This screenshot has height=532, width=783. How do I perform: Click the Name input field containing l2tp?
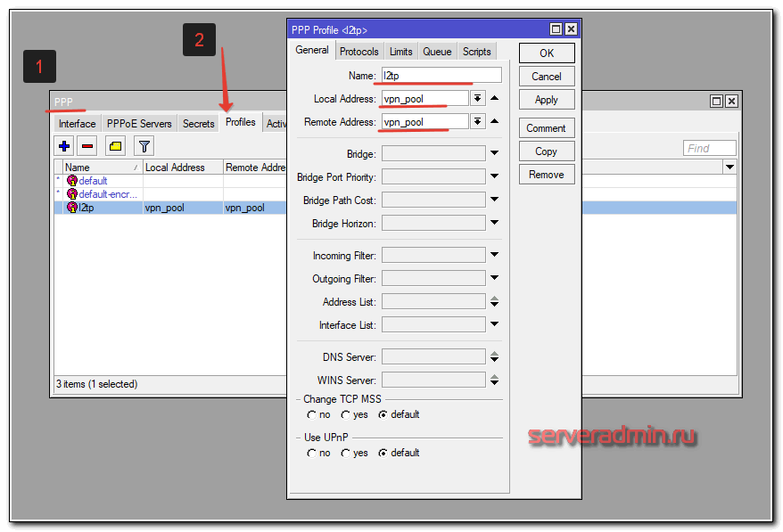[441, 76]
